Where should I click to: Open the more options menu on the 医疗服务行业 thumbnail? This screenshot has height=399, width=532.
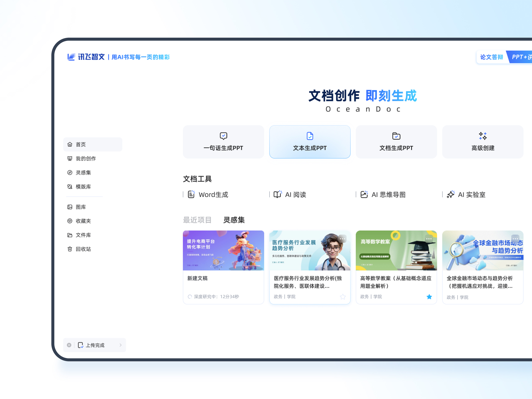point(342,239)
